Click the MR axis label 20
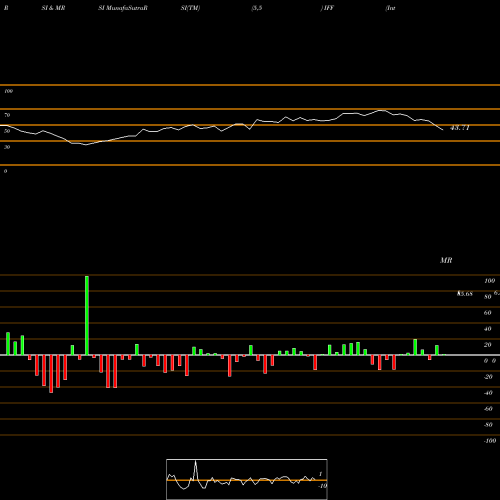The image size is (500, 500). click(x=488, y=345)
